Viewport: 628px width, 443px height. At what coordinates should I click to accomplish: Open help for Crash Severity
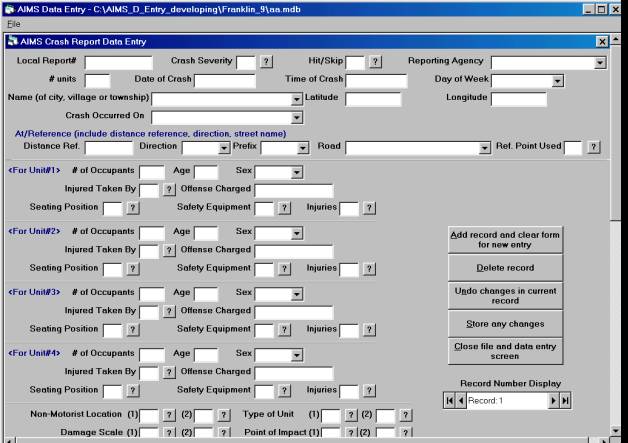pos(266,61)
